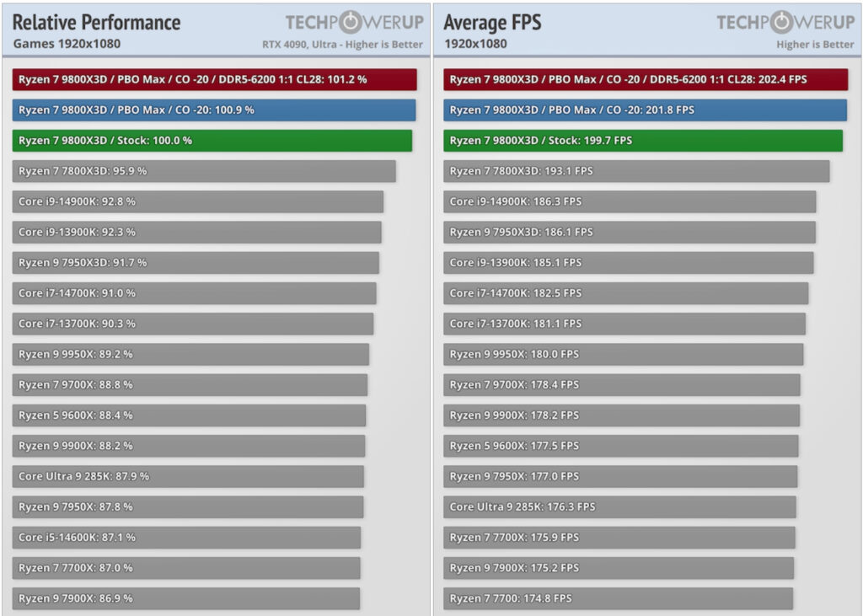This screenshot has height=616, width=863.
Task: Click the Core i7-14700K 182.5 FPS bar
Action: coord(626,293)
